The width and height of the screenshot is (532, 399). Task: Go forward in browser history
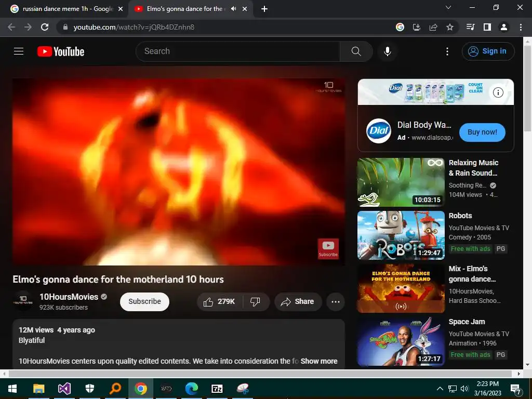[28, 27]
